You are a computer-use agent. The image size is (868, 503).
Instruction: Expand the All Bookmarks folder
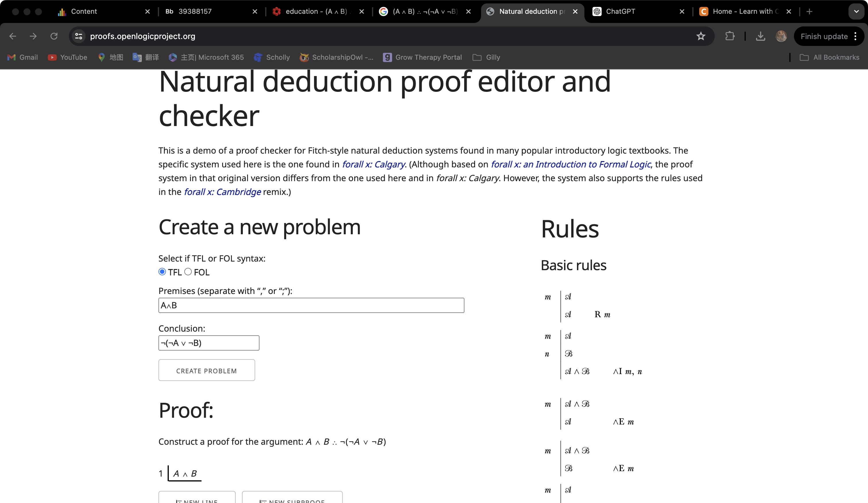(x=830, y=57)
